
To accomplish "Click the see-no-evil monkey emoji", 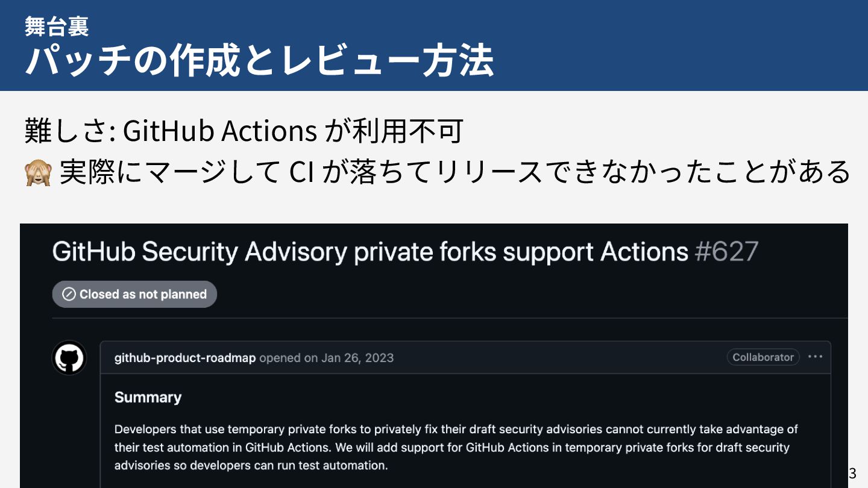I will [x=37, y=172].
